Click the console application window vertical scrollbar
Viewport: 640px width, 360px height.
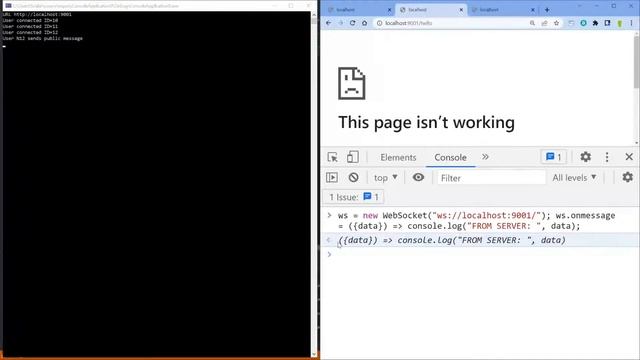click(x=313, y=184)
